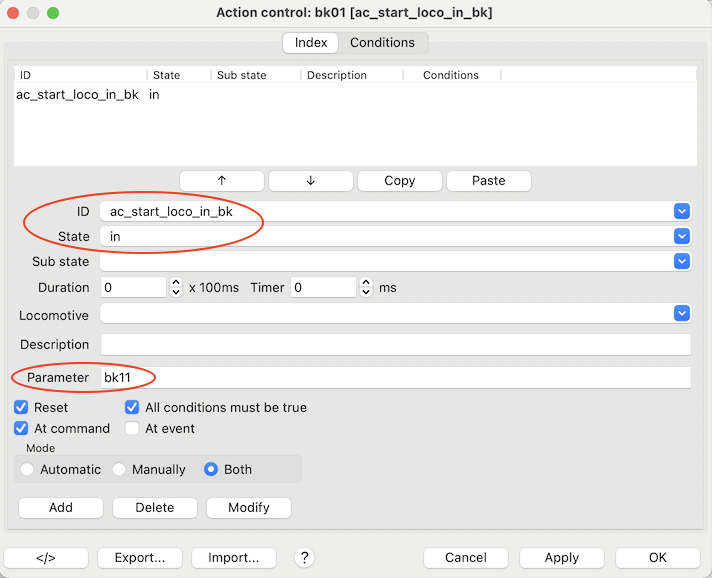Uncheck the Reset checkbox
Viewport: 712px width, 578px height.
coord(22,408)
